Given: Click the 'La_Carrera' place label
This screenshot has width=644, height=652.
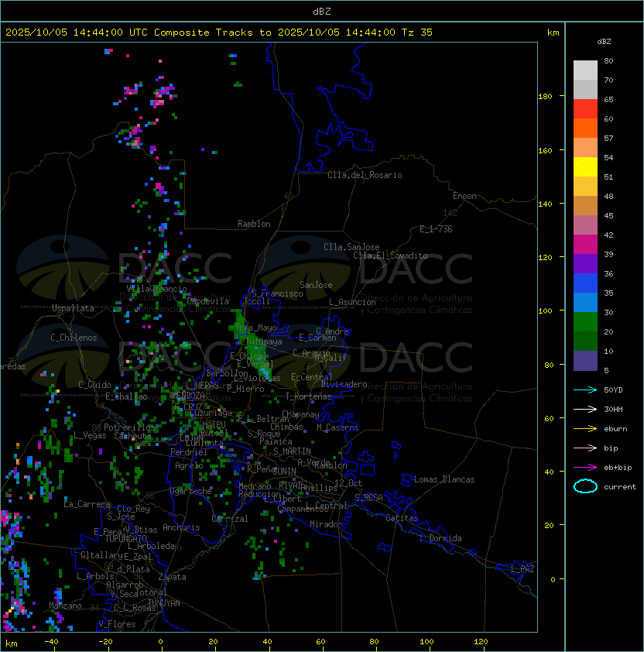Looking at the screenshot, I should point(87,504).
